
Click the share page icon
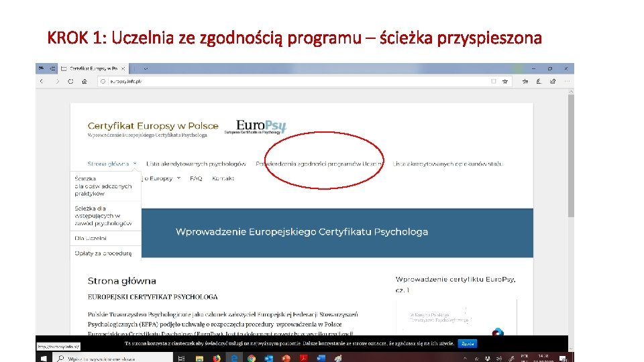[553, 81]
